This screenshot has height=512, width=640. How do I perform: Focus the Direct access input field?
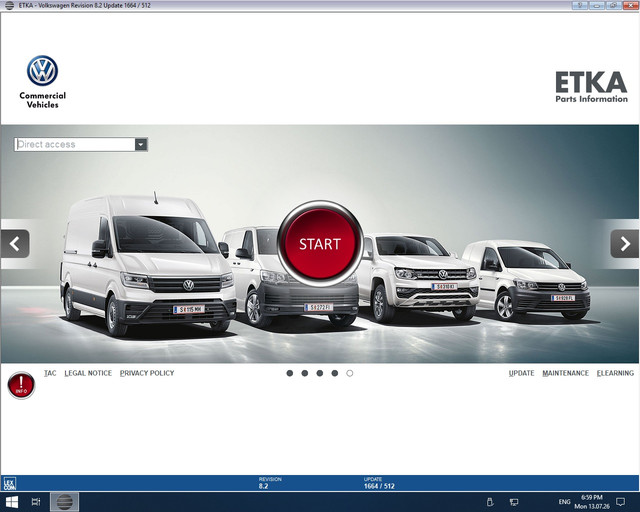[x=75, y=144]
